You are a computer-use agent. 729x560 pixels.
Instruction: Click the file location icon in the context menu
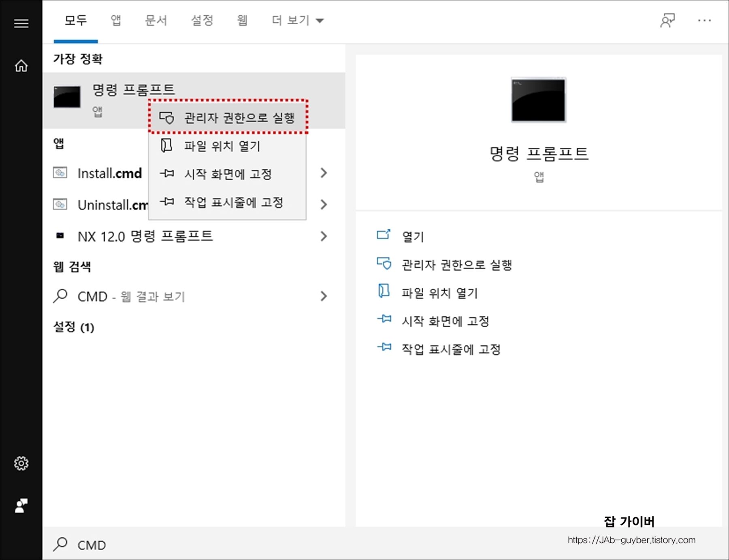click(166, 145)
